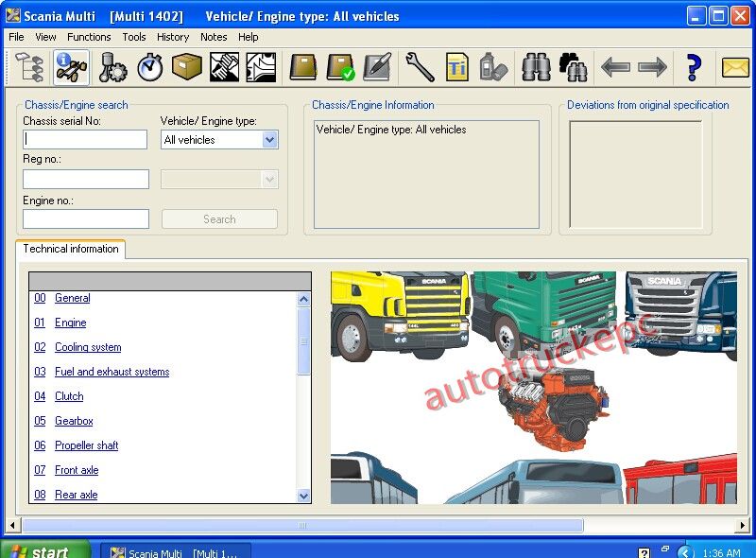This screenshot has height=558, width=756.
Task: Click the system tray question mark icon
Action: pyautogui.click(x=644, y=552)
